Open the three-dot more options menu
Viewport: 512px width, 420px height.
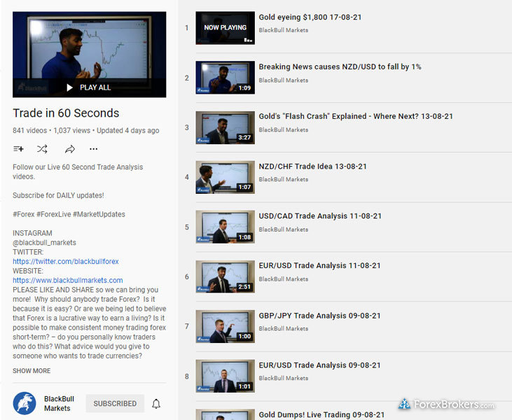click(x=93, y=149)
